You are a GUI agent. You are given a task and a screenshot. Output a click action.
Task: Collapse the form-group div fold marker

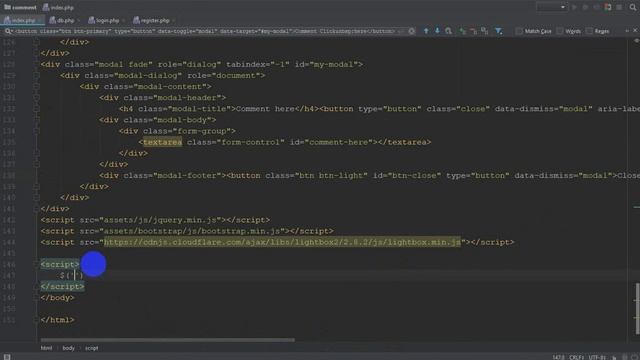(36, 131)
